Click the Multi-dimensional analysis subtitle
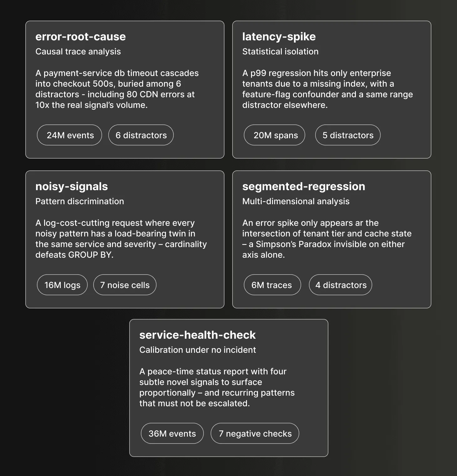The height and width of the screenshot is (476, 457). [296, 201]
